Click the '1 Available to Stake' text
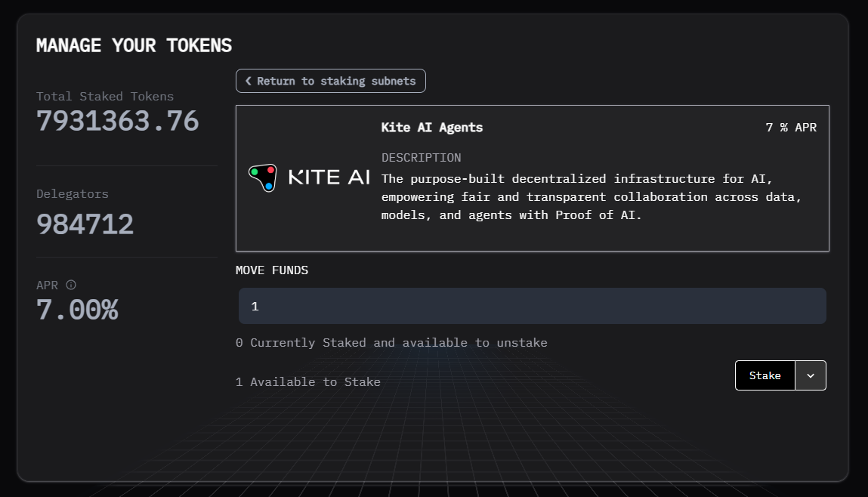Image resolution: width=868 pixels, height=497 pixels. click(308, 382)
